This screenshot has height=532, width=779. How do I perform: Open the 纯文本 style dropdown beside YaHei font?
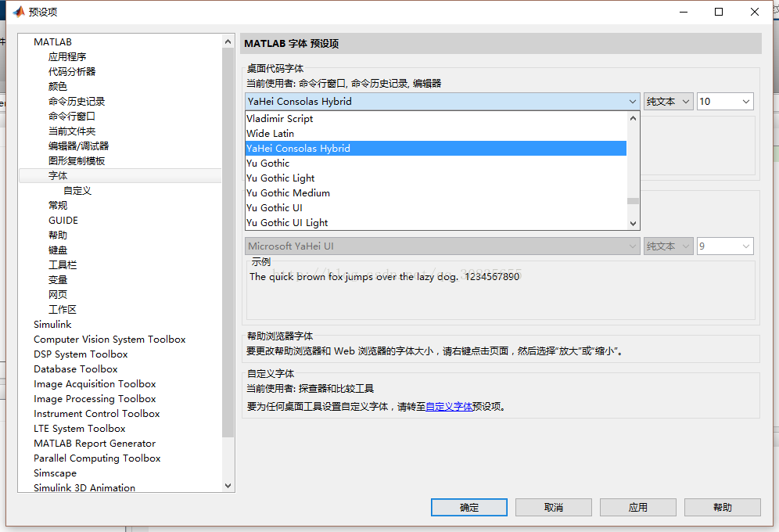coord(668,102)
